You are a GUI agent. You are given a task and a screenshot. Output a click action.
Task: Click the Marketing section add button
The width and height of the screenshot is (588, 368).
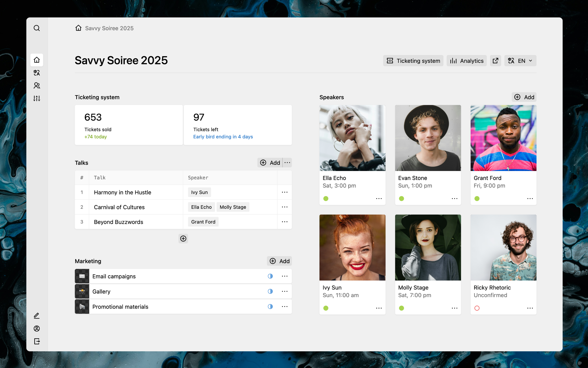tap(279, 261)
